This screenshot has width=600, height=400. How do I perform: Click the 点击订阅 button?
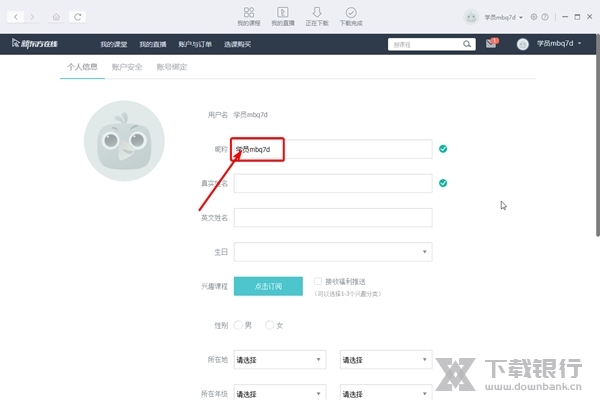click(x=268, y=286)
